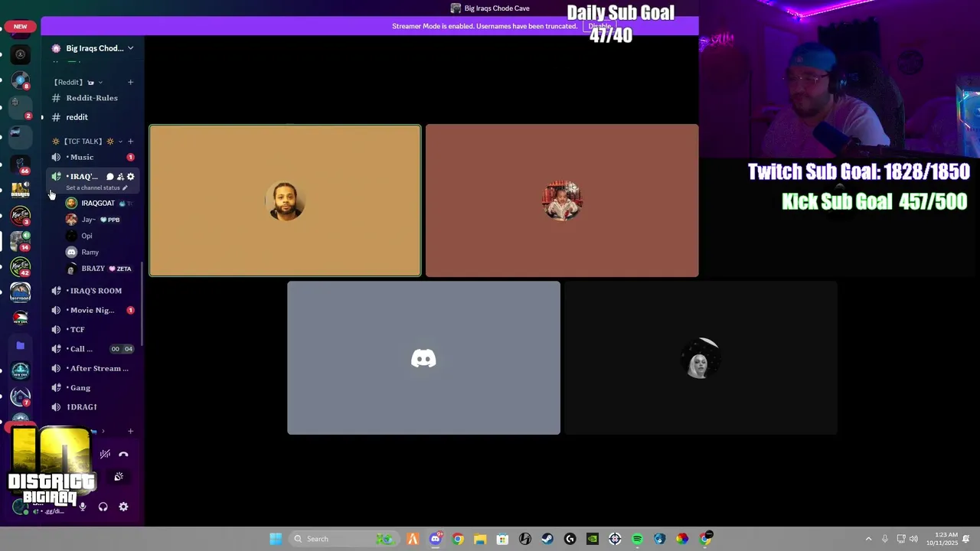This screenshot has height=551, width=980.
Task: Open the volume icon in the system tray
Action: pos(913,539)
